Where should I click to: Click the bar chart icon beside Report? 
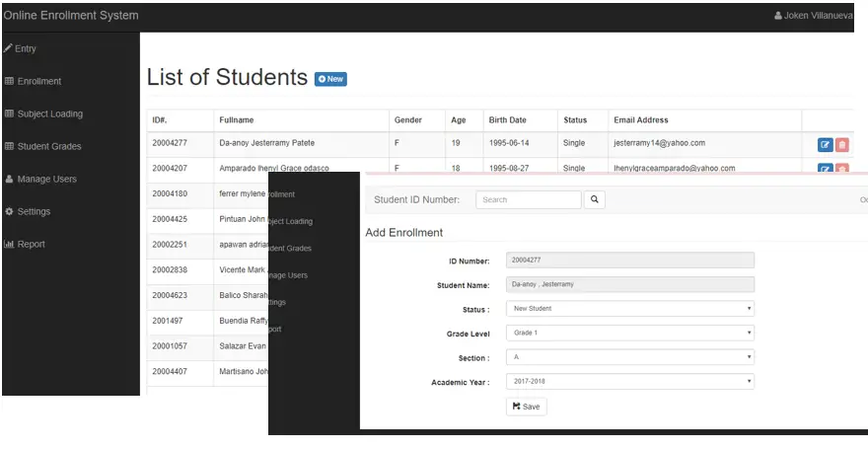coord(9,244)
